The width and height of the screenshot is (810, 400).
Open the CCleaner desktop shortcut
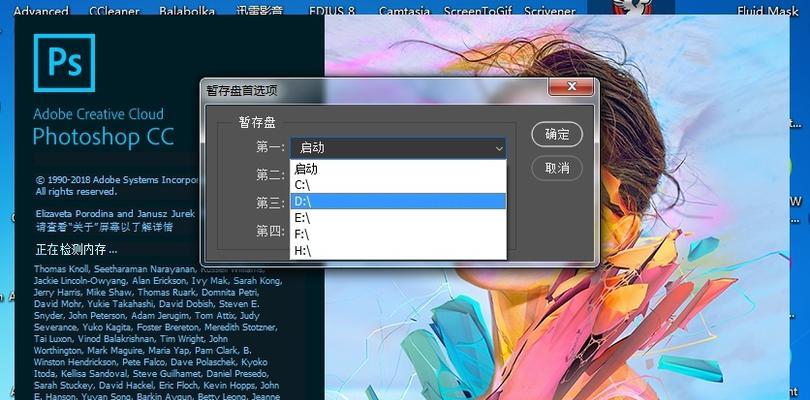pyautogui.click(x=115, y=11)
